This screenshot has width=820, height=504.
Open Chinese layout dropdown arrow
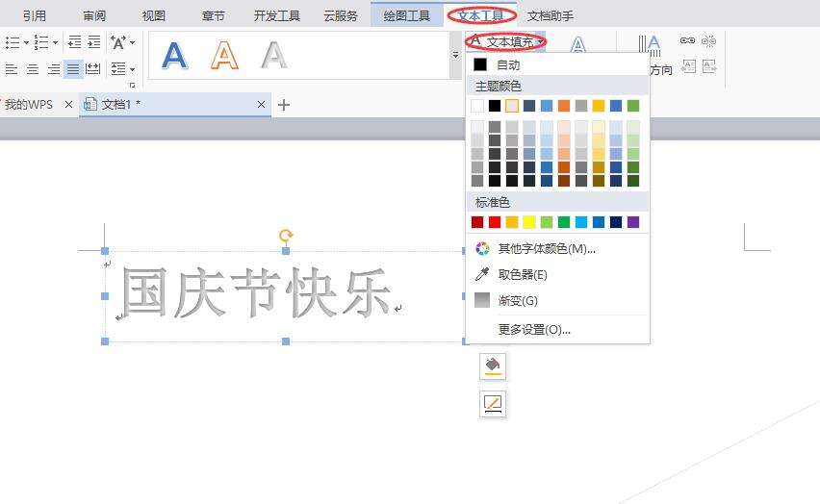click(132, 42)
